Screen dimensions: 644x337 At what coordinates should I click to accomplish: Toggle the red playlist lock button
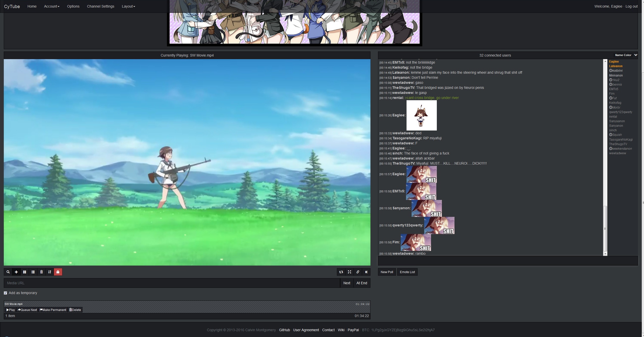tap(58, 272)
